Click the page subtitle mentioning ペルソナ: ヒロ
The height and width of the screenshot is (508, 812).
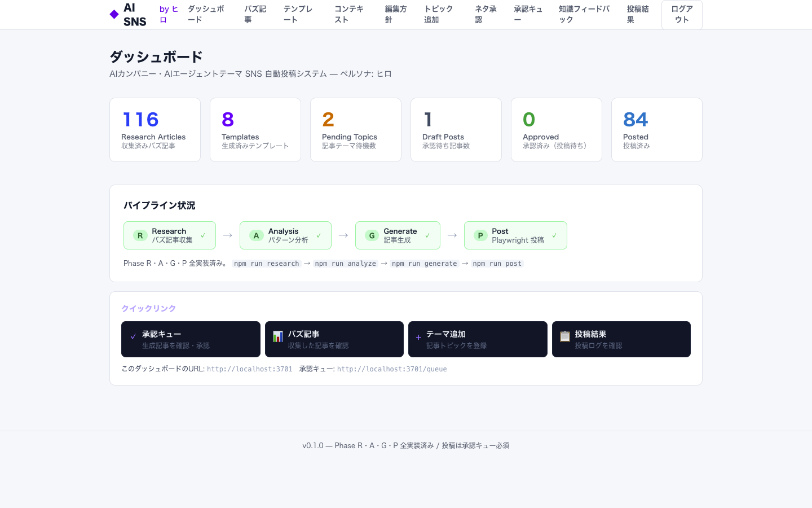250,74
